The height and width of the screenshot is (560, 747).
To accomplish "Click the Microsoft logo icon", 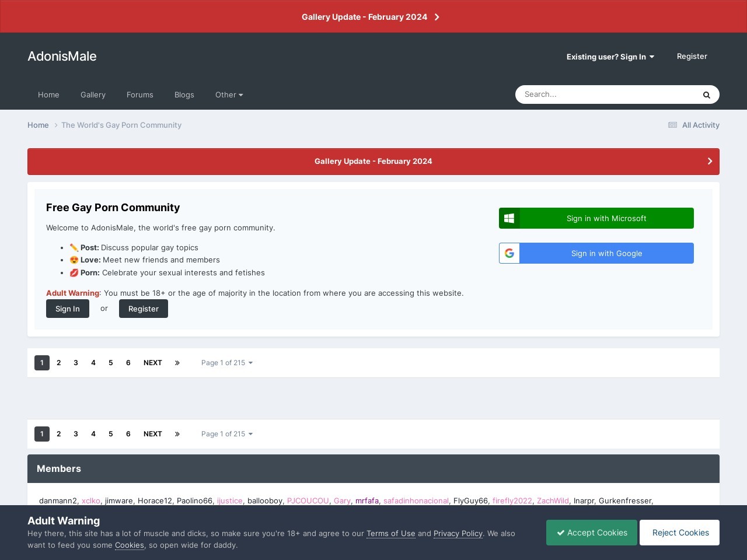I will pyautogui.click(x=509, y=218).
